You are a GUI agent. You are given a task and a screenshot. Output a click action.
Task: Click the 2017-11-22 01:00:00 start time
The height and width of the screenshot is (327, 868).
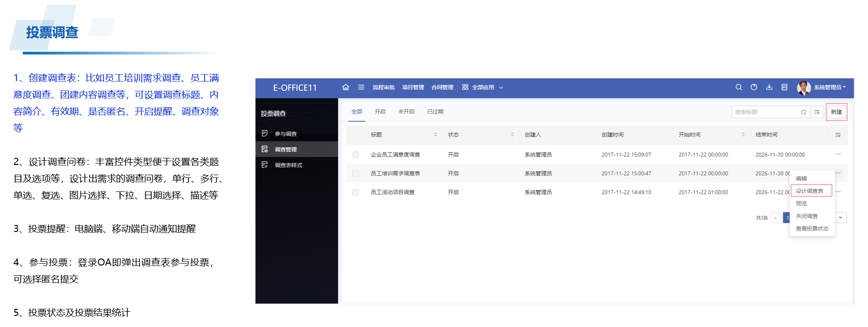click(703, 192)
